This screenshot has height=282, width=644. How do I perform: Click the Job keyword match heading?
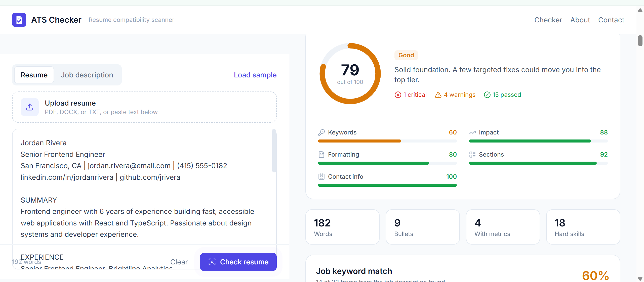click(x=354, y=271)
